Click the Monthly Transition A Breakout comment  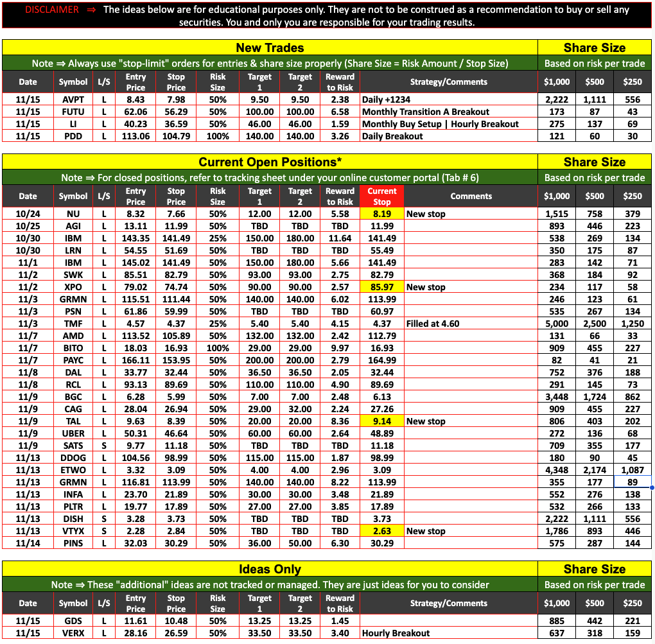click(x=425, y=112)
